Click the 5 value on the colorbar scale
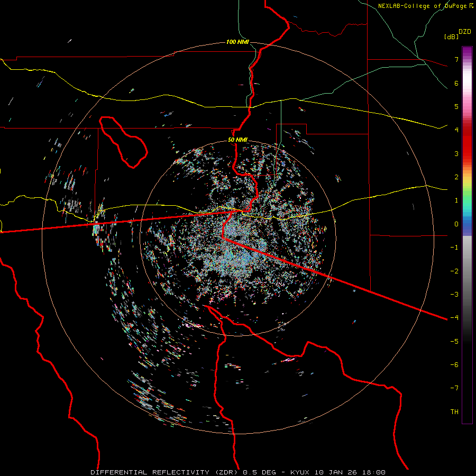Image resolution: width=476 pixels, height=476 pixels. 456,106
